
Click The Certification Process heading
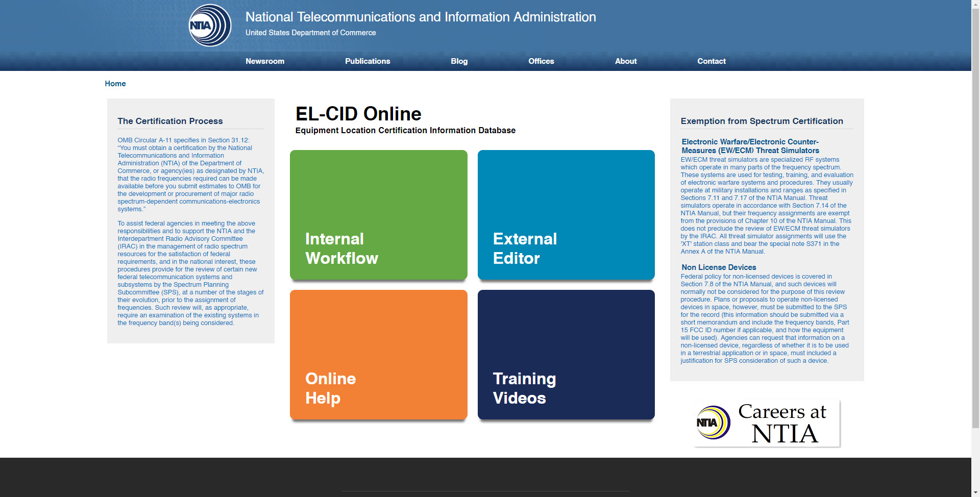(170, 121)
